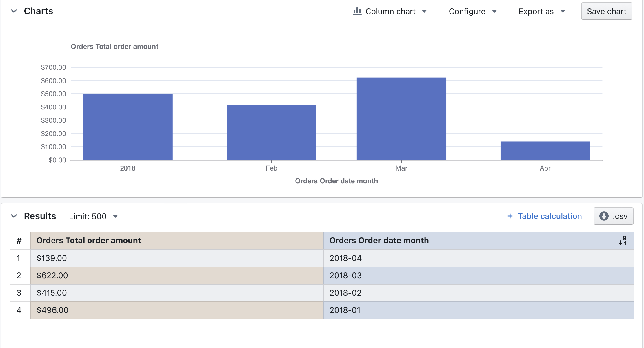Toggle sort icon on Order date month column

tap(623, 241)
